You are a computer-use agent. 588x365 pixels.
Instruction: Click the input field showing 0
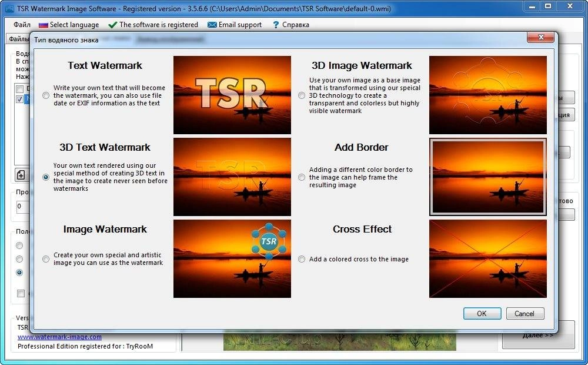click(24, 206)
